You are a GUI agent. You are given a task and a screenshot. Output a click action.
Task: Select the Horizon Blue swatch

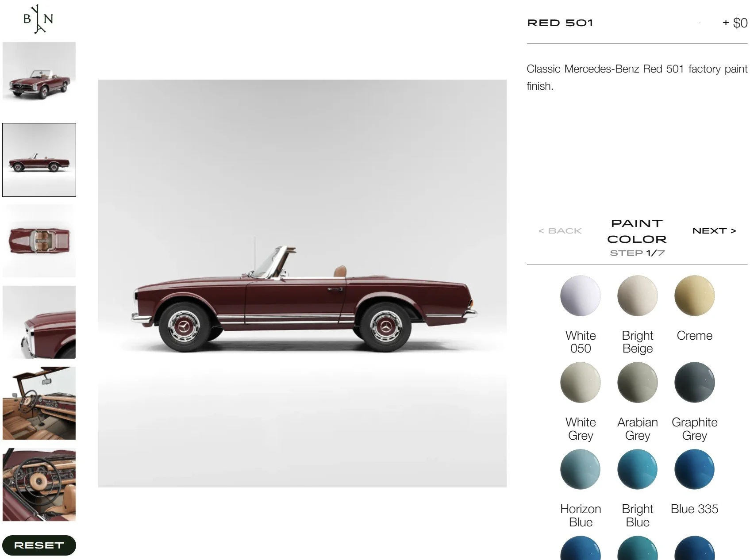click(x=580, y=469)
